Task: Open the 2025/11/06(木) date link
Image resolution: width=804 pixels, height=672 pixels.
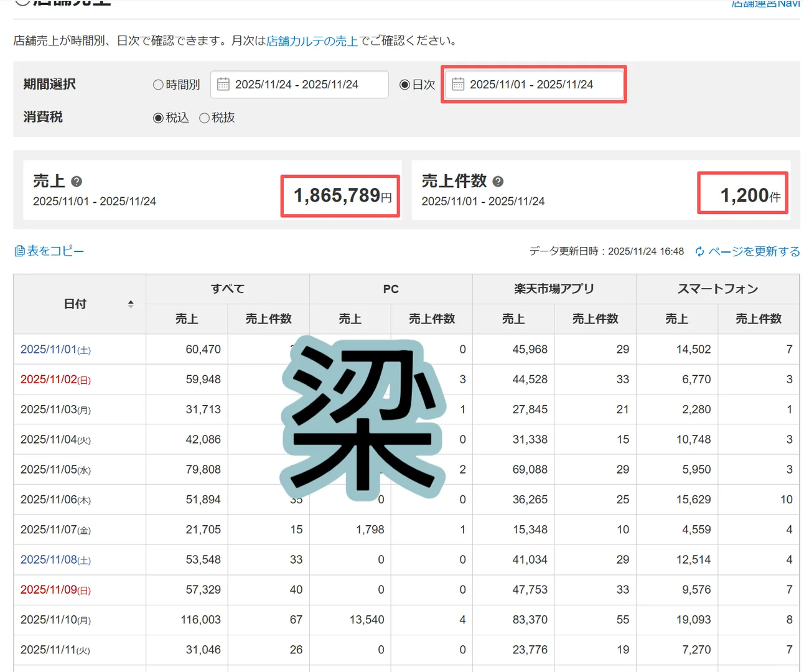Action: coord(55,500)
